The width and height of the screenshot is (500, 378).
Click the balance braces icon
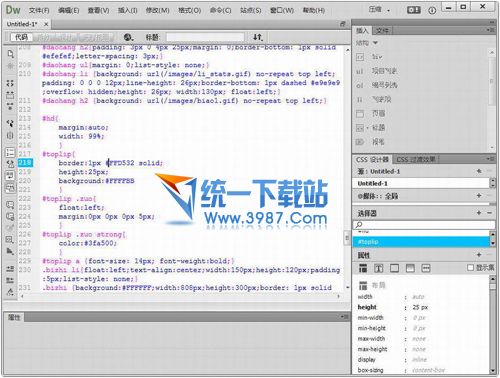(x=10, y=135)
